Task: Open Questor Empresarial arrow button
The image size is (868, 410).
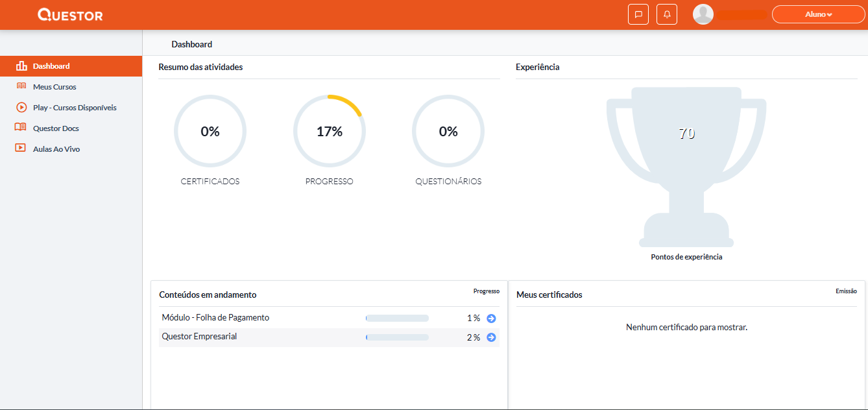Action: pos(491,337)
